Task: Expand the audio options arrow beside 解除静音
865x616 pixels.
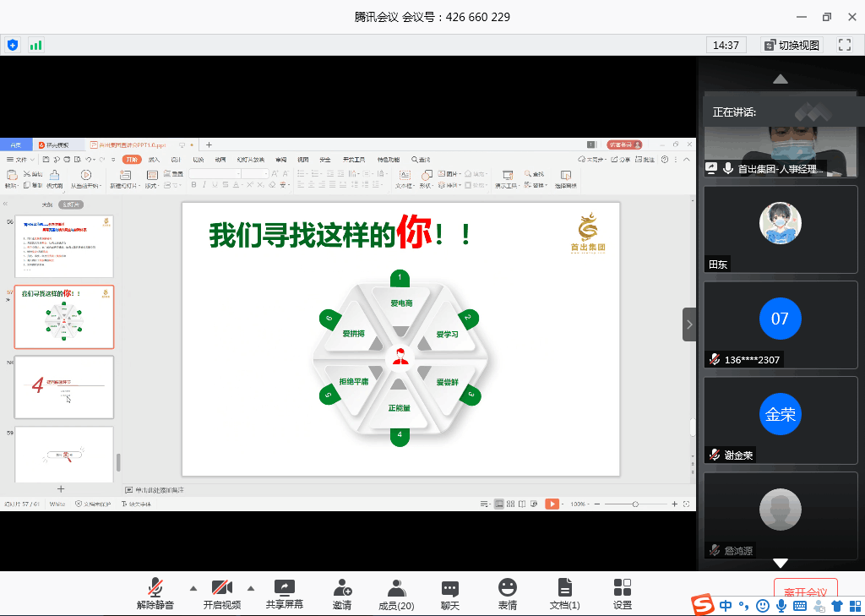Action: point(193,588)
